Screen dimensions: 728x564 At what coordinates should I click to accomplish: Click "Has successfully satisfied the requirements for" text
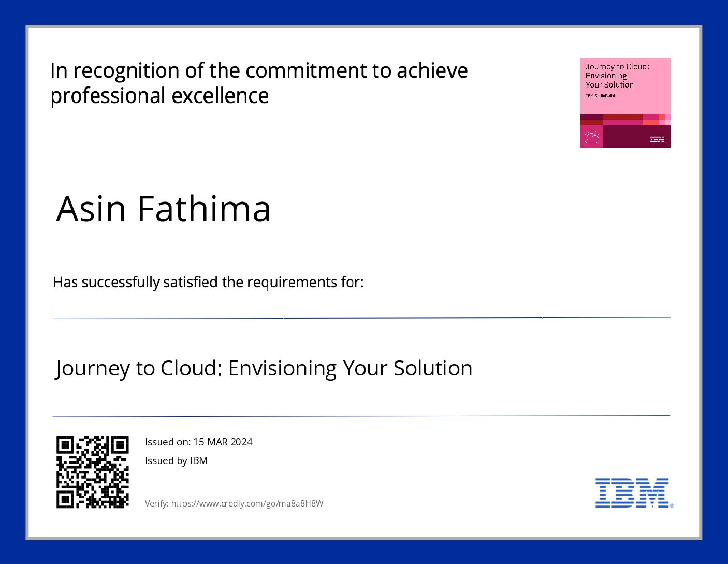point(208,282)
